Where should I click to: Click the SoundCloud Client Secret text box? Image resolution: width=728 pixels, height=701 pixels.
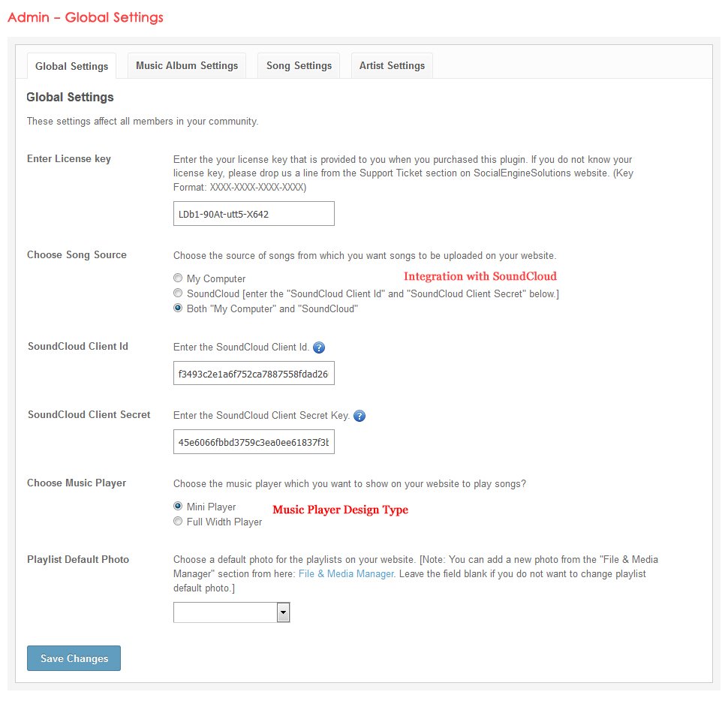tap(254, 442)
